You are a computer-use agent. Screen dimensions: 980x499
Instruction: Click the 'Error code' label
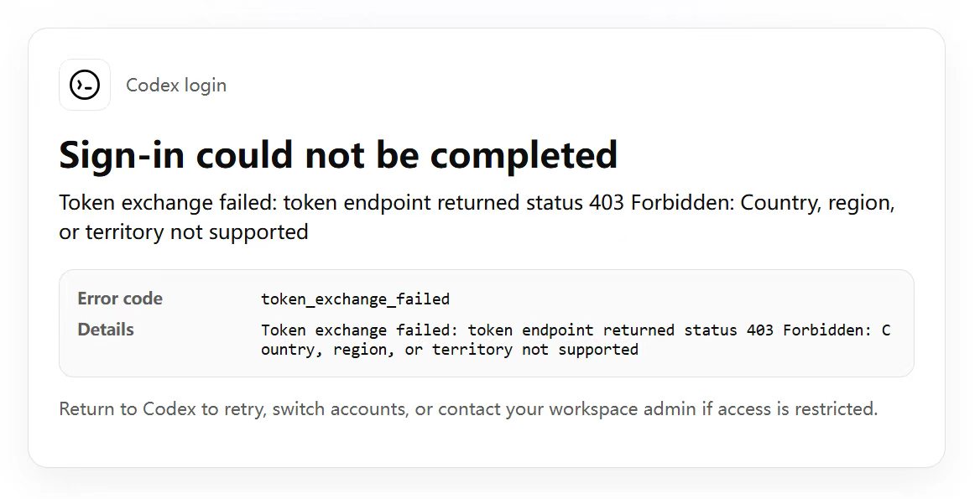[x=120, y=299]
